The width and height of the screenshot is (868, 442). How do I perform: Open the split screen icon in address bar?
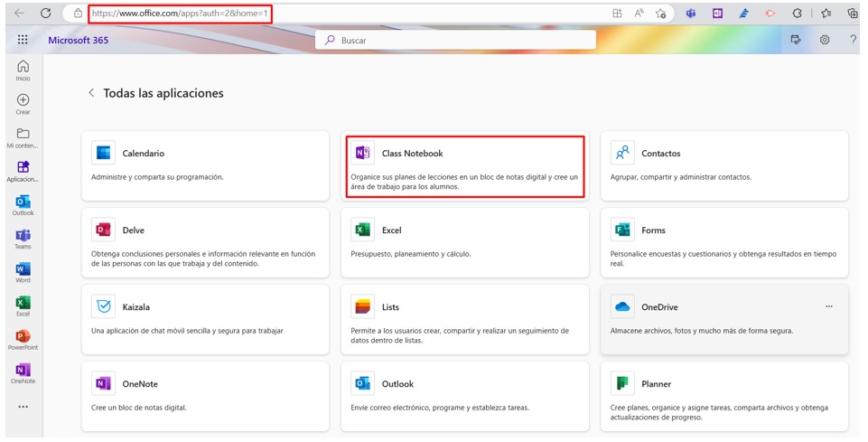tap(617, 14)
